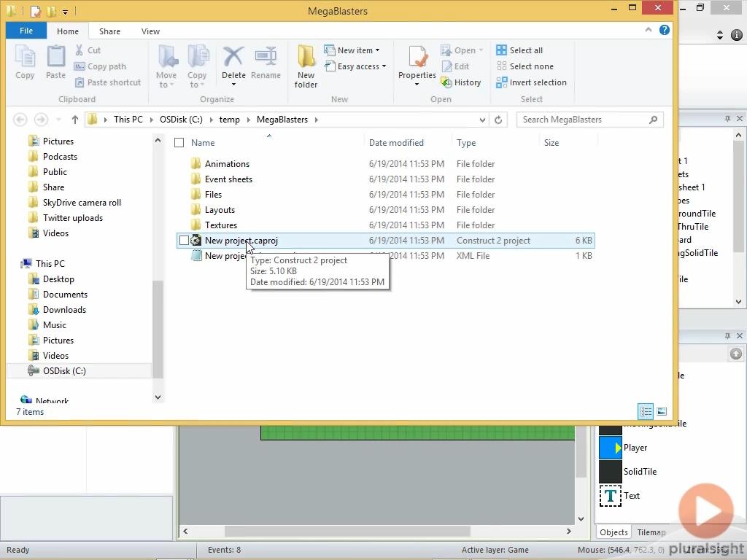Screen dimensions: 747x560
Task: Navigate to OSDisk (C:) in address bar
Action: [181, 120]
